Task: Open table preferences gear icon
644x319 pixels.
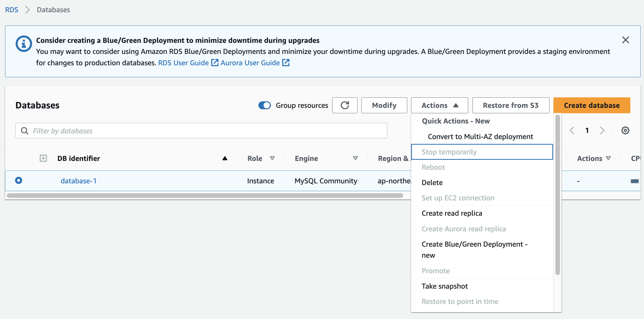Action: (625, 131)
